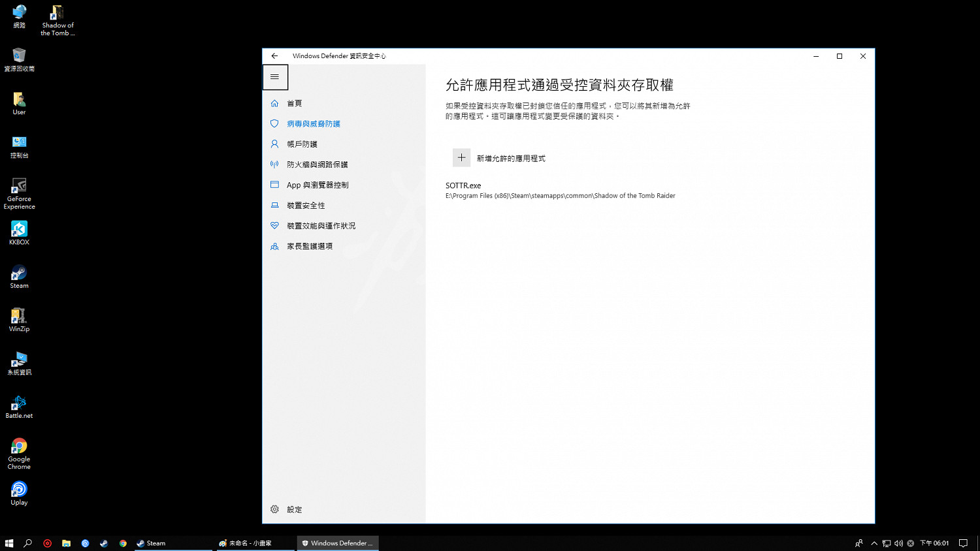Click Windows Start button in taskbar

9,543
